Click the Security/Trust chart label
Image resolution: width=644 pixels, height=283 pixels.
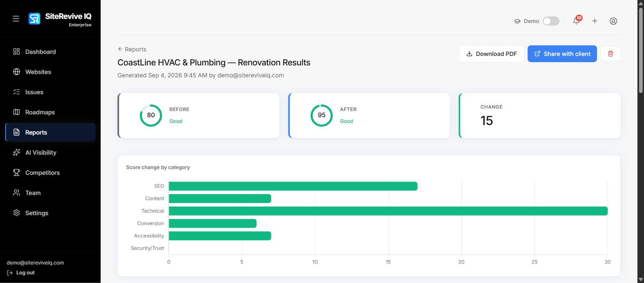pyautogui.click(x=147, y=248)
